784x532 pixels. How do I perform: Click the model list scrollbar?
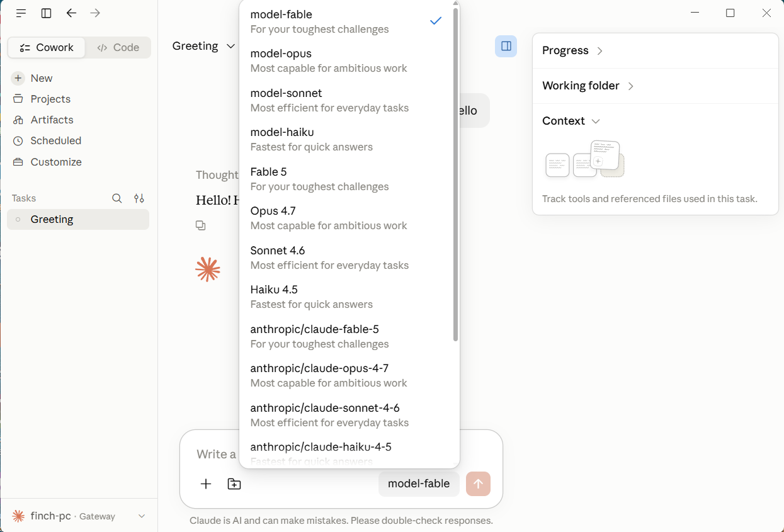[x=456, y=174]
